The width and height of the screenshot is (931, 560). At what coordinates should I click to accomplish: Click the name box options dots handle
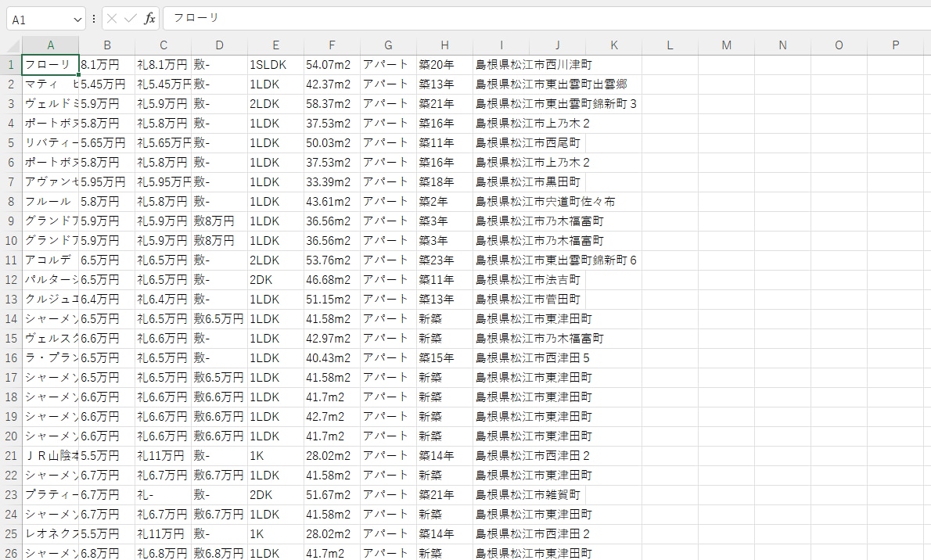point(94,19)
